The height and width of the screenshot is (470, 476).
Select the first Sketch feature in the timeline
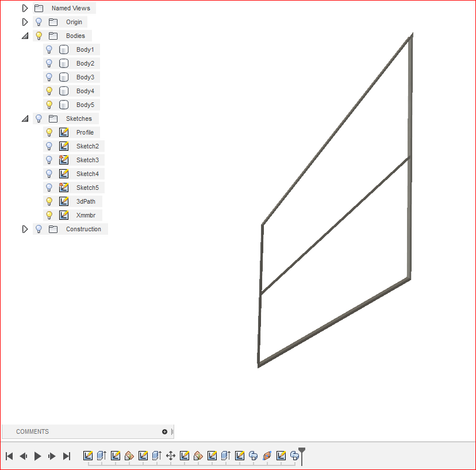click(x=87, y=455)
